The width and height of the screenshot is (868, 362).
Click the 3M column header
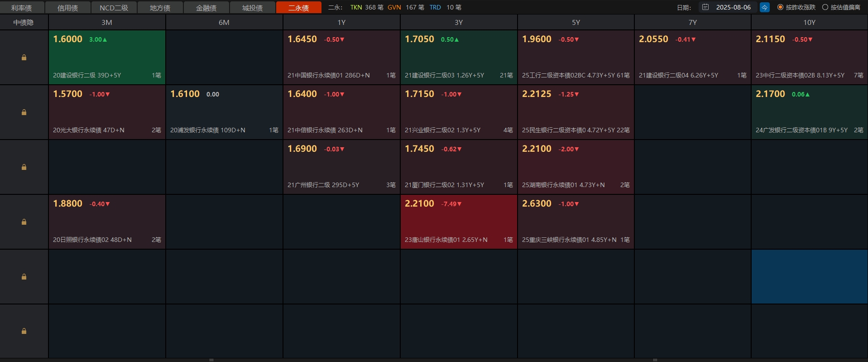point(107,22)
